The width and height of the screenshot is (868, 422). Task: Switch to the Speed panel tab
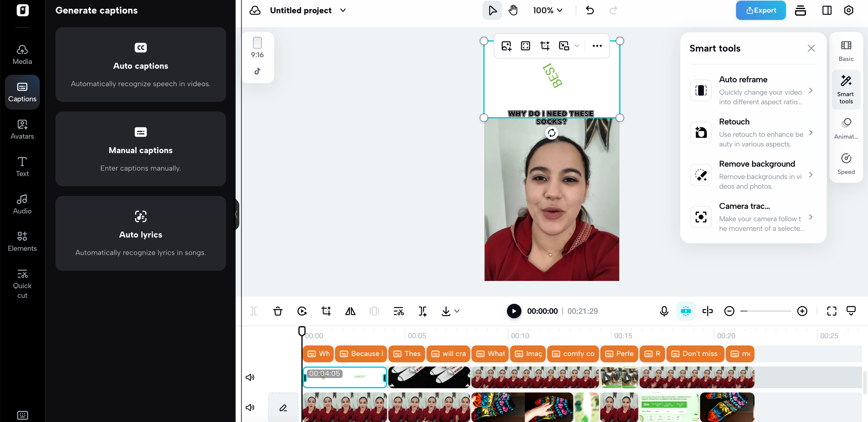846,164
